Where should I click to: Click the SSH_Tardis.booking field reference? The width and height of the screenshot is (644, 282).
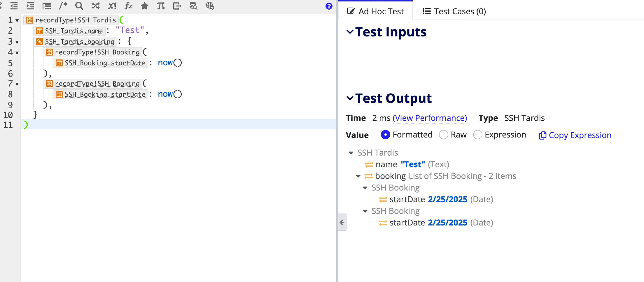click(80, 42)
